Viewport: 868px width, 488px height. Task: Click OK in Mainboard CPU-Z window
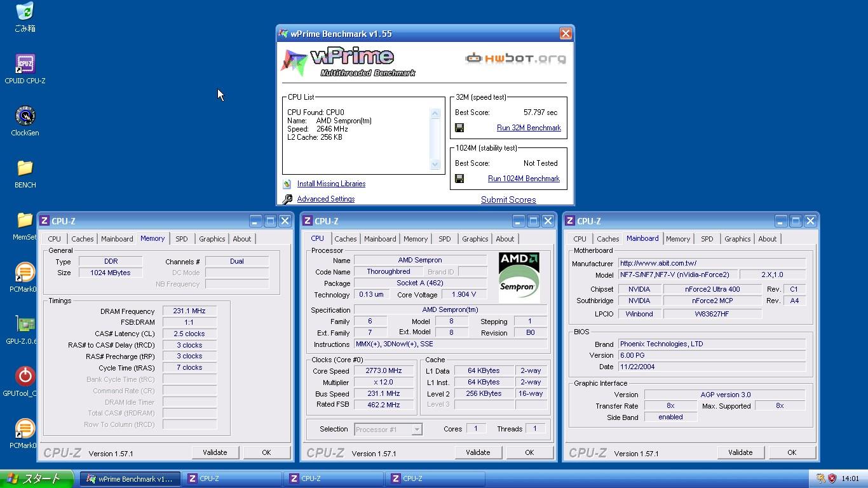(x=792, y=452)
